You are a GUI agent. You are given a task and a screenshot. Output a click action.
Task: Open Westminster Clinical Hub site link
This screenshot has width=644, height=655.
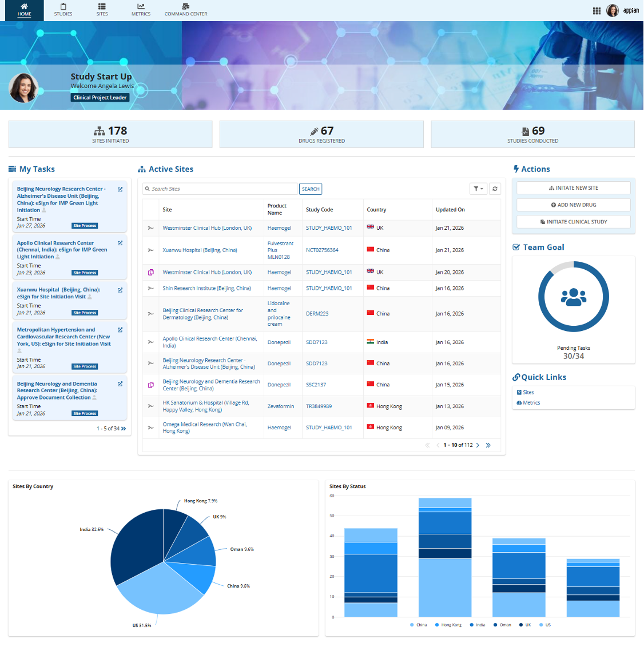tap(207, 228)
